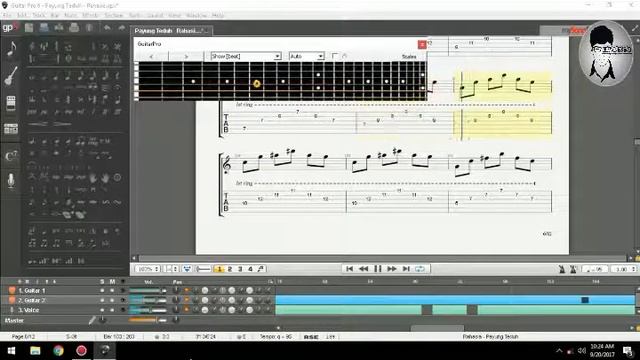Toggle the count-in metronome icon

tap(573, 269)
